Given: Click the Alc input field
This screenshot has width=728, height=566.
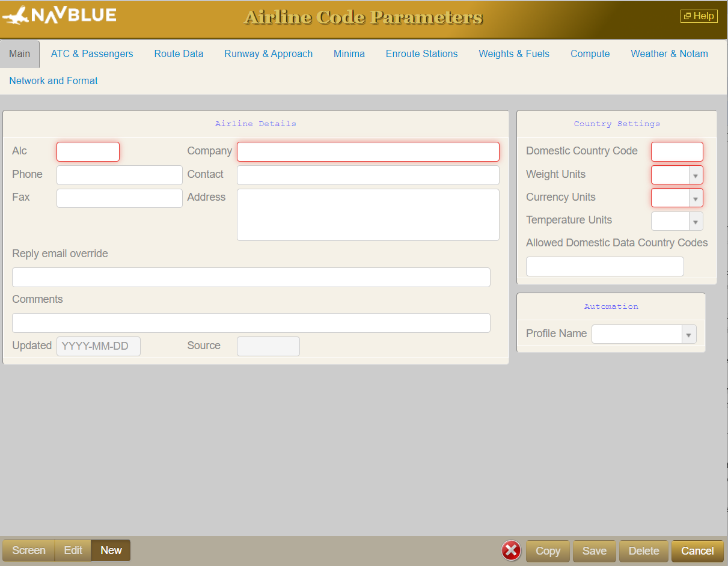Looking at the screenshot, I should tap(88, 151).
